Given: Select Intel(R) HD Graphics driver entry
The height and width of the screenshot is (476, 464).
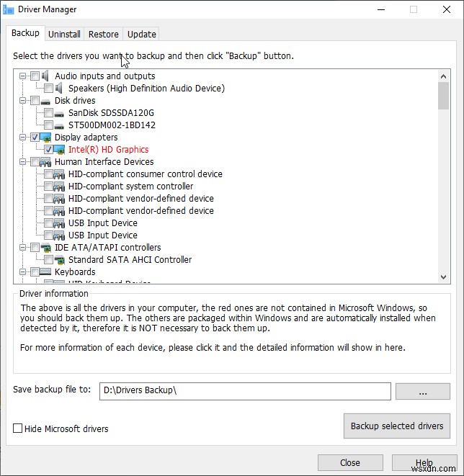Looking at the screenshot, I should click(108, 149).
